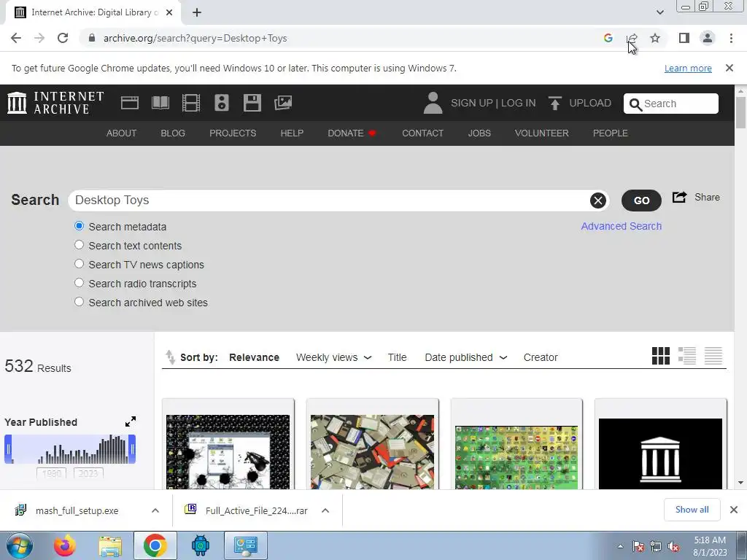Bookmark this page with star icon
The width and height of the screenshot is (747, 560).
(655, 38)
